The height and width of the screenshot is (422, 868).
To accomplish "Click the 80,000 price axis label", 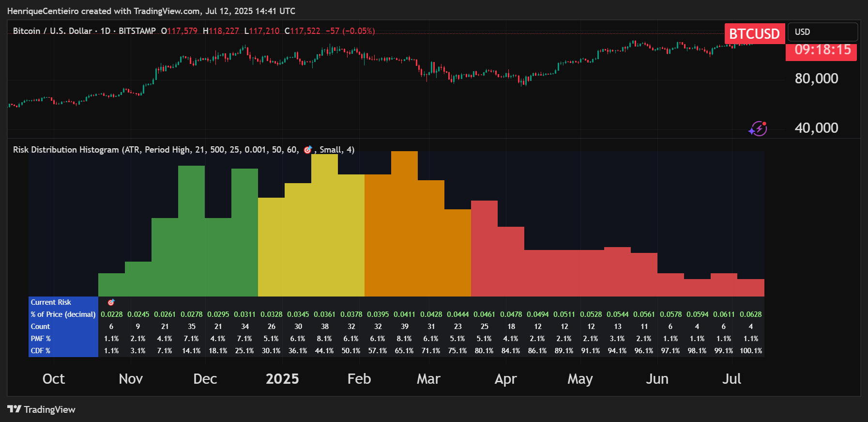I will [816, 78].
